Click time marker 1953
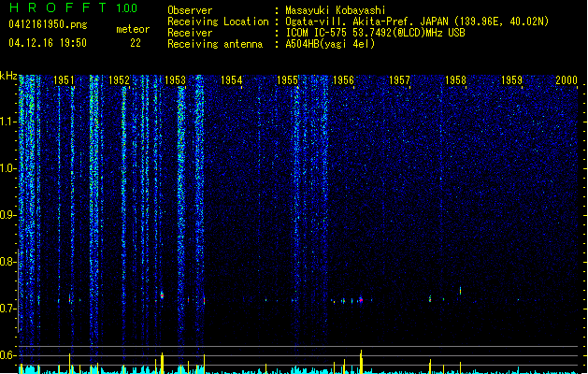The image size is (588, 374). point(175,79)
